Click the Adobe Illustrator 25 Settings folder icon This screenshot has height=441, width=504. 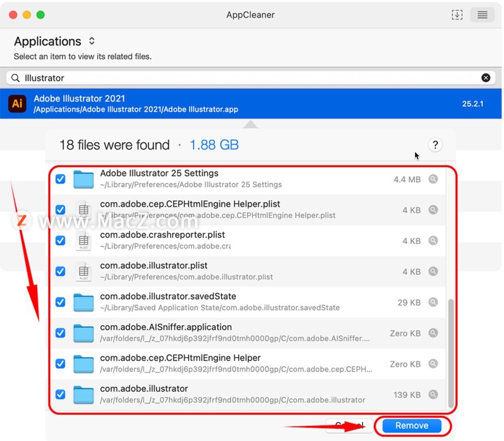[83, 179]
